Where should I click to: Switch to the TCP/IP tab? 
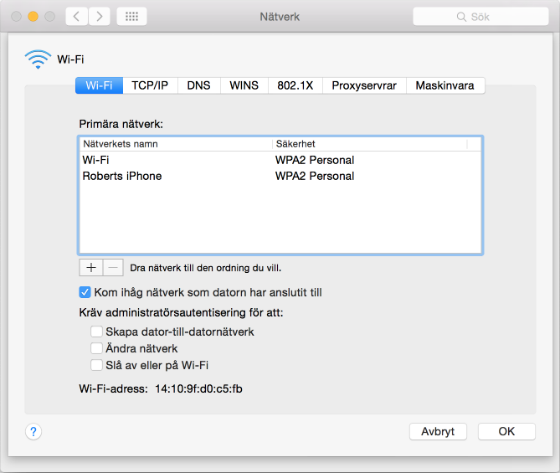coord(150,86)
